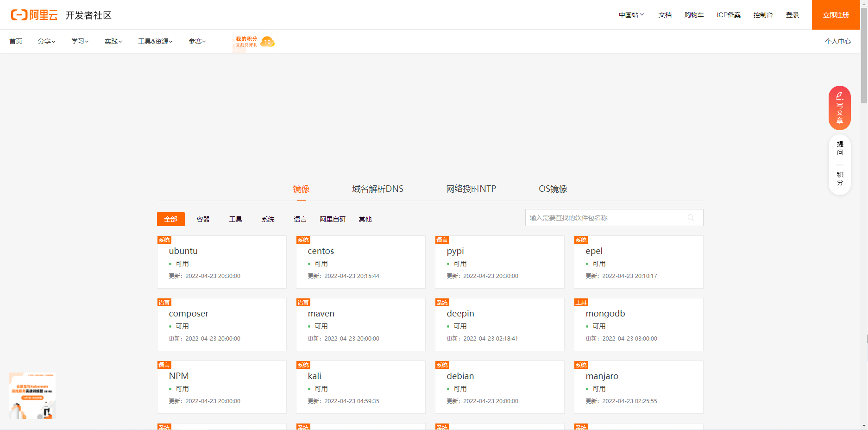Filter mirrors by 系统

[268, 219]
